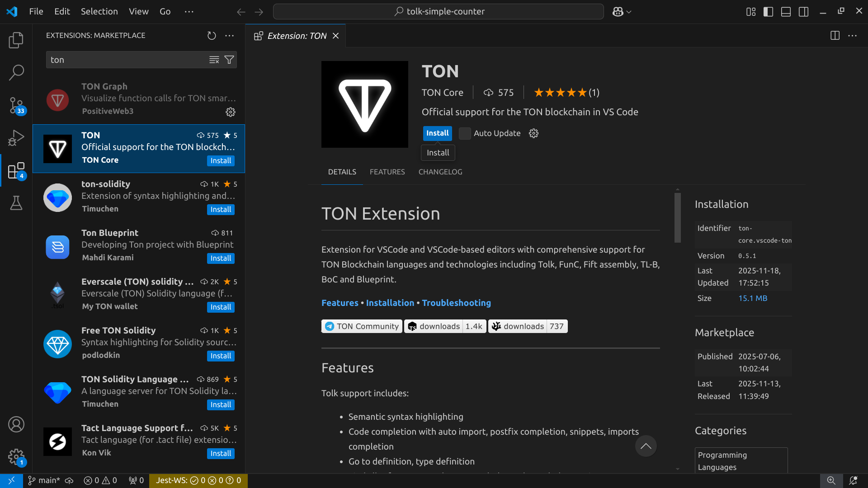Install TON extension from details page
Image resolution: width=868 pixels, height=488 pixels.
[x=437, y=133]
